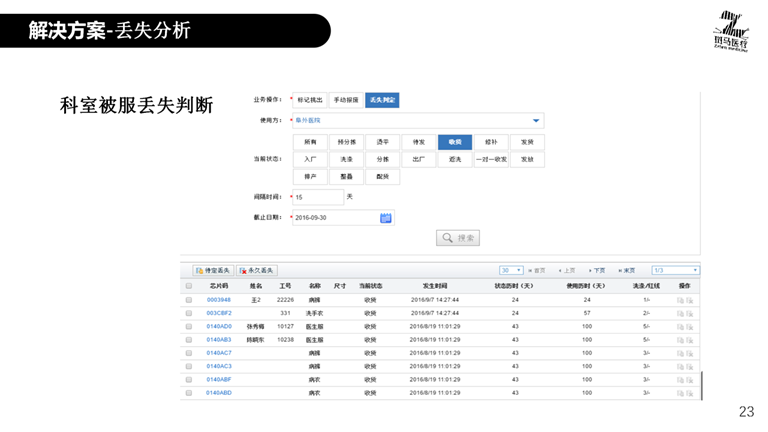The image size is (768, 432).
Task: Toggle the select-all header checkbox
Action: [189, 286]
